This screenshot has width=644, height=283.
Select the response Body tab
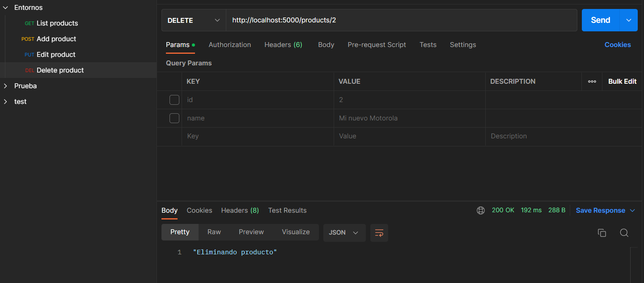pos(169,210)
